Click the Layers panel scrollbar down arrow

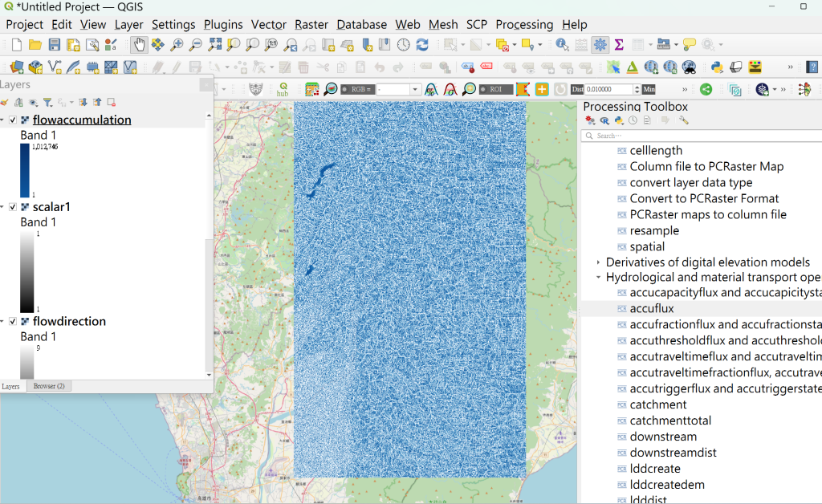(x=210, y=375)
